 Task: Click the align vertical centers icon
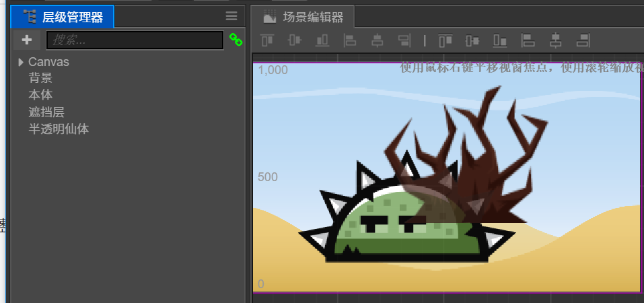click(295, 40)
